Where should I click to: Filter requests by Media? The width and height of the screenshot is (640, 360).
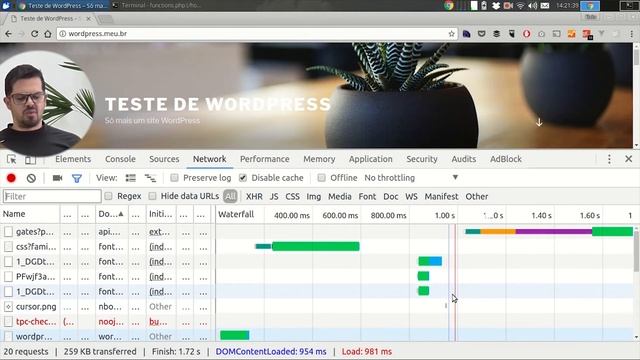click(x=340, y=196)
